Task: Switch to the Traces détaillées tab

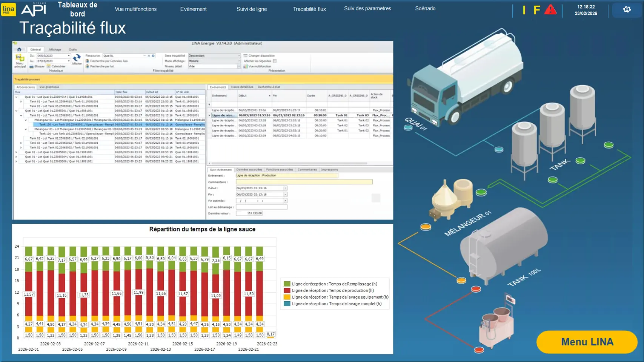Action: click(x=241, y=87)
